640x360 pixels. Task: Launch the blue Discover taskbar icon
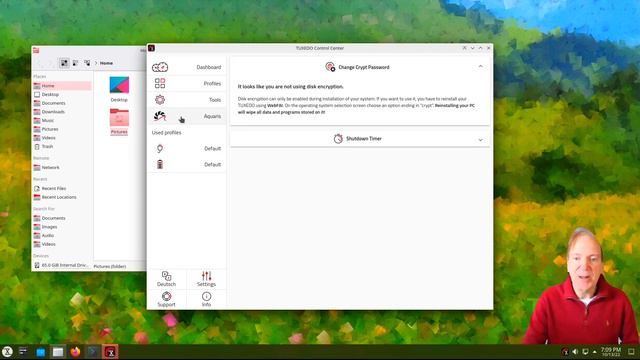[x=40, y=352]
